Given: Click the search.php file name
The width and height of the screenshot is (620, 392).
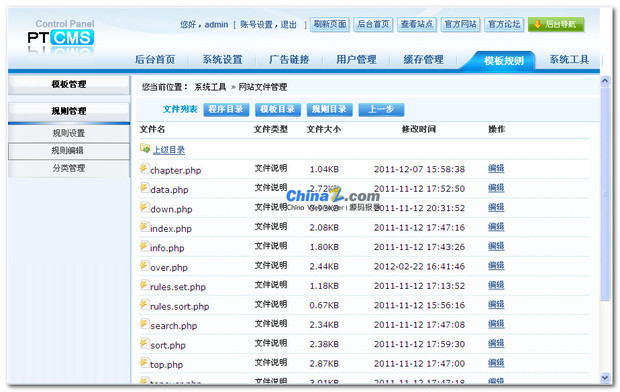Looking at the screenshot, I should pos(174,326).
